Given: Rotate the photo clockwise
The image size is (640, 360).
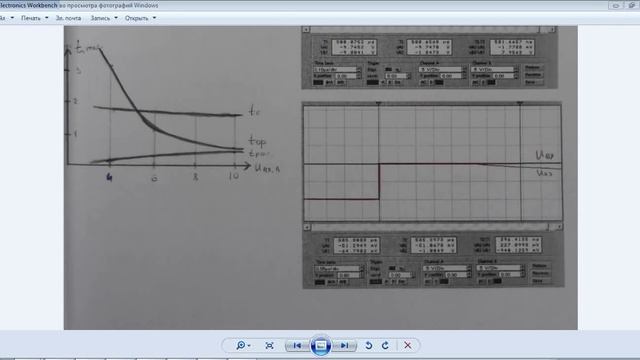Looking at the screenshot, I should (x=385, y=345).
